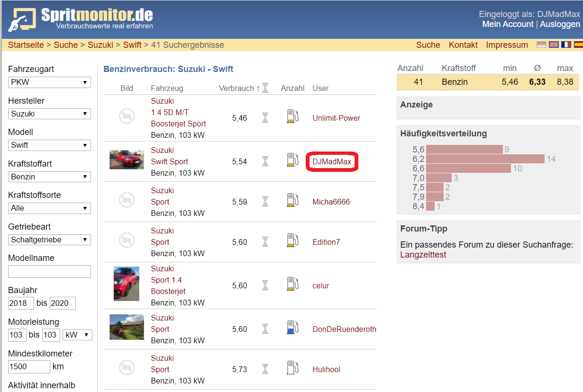
Task: Open the Modell dropdown
Action: (x=49, y=145)
